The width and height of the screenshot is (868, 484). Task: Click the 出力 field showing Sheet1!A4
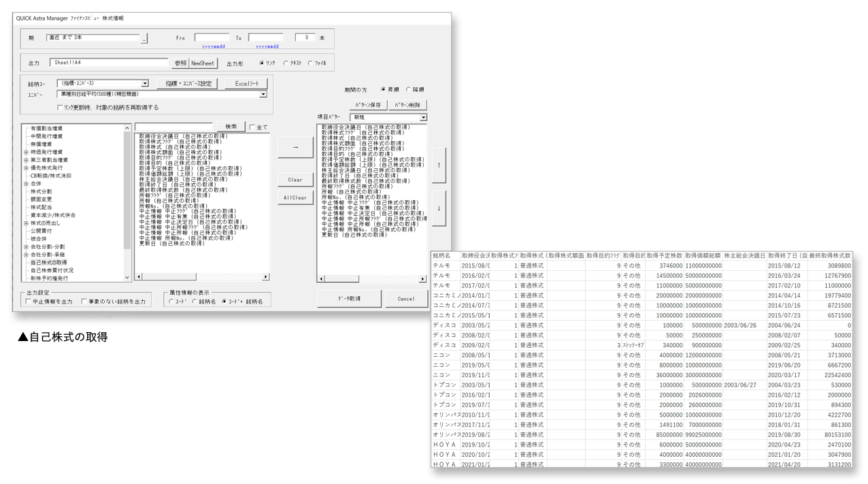coord(109,63)
